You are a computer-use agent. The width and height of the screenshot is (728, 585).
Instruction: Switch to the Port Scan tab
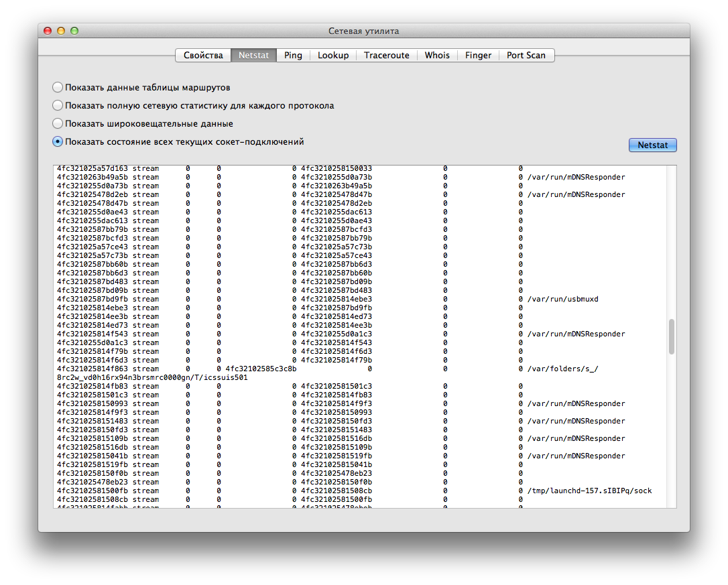[526, 56]
